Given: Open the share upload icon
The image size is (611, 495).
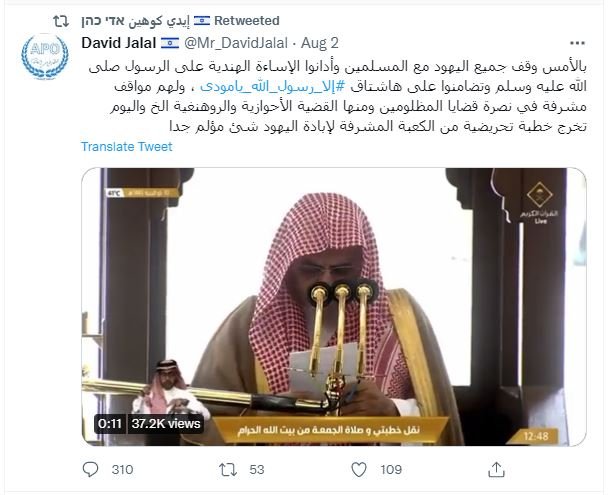Looking at the screenshot, I should click(x=496, y=469).
